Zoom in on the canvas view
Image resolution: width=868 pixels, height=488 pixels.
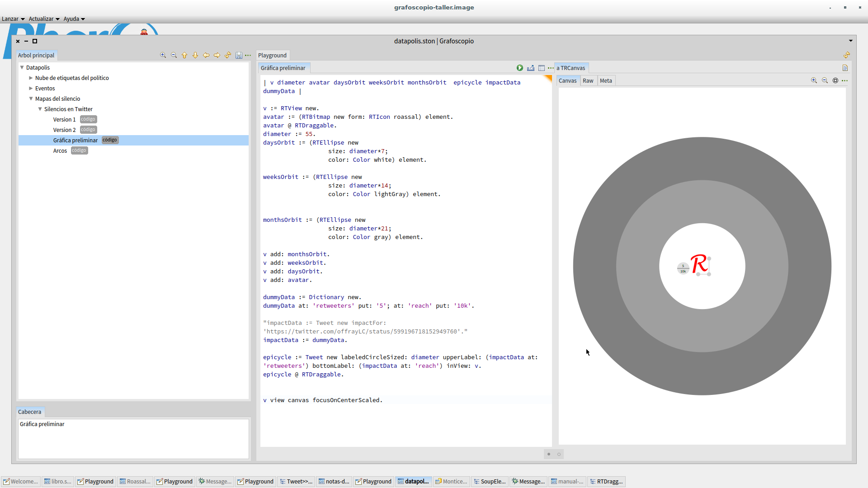(x=814, y=80)
